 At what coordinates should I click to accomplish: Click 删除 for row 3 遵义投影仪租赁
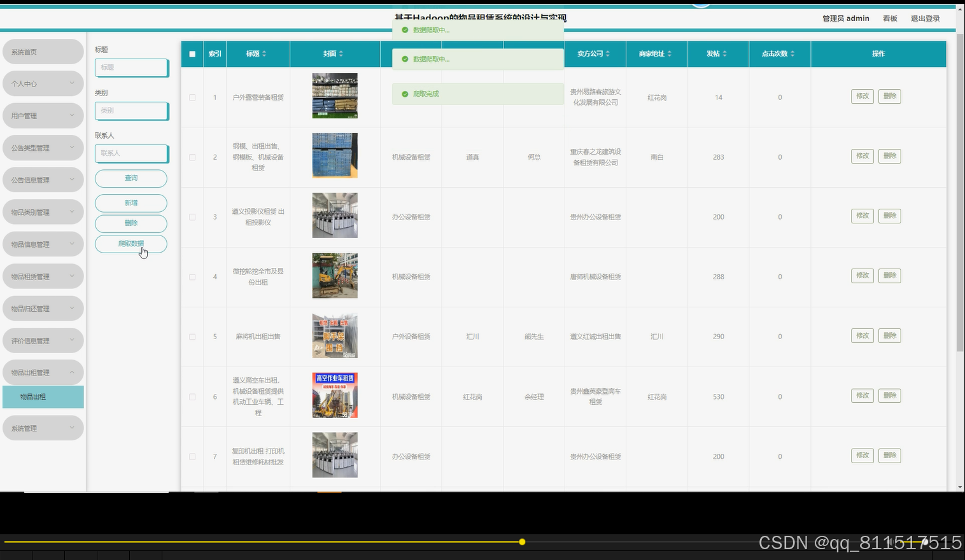890,216
